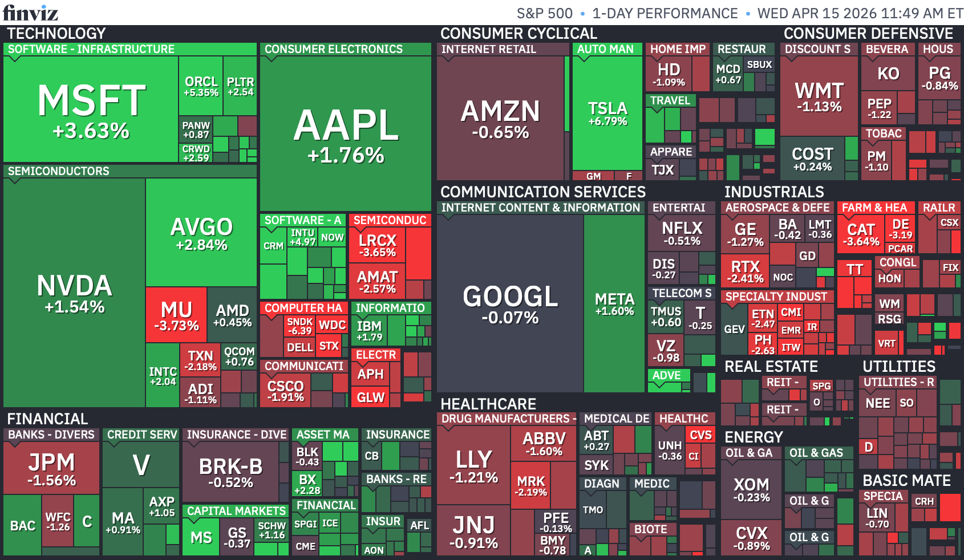This screenshot has height=560, width=964.
Task: Open the MSFT tile in Software Infrastructure
Action: point(91,109)
